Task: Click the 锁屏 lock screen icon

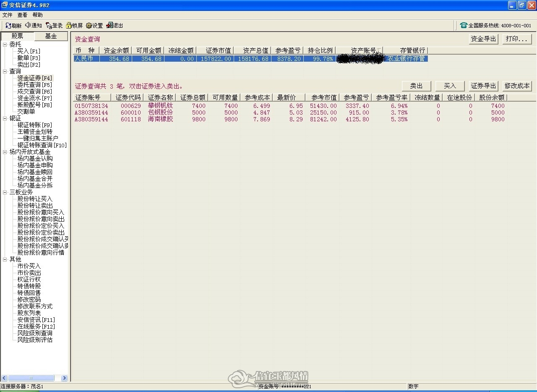Action: (x=69, y=26)
